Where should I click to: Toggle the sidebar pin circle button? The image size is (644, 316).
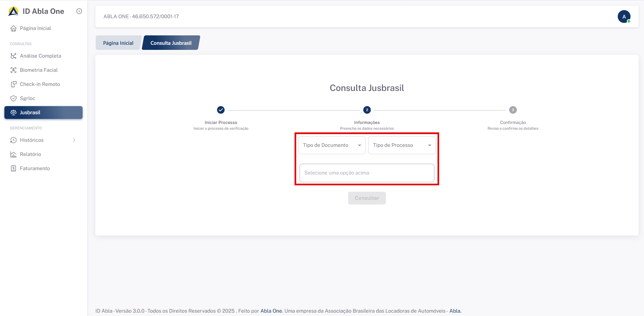click(79, 11)
